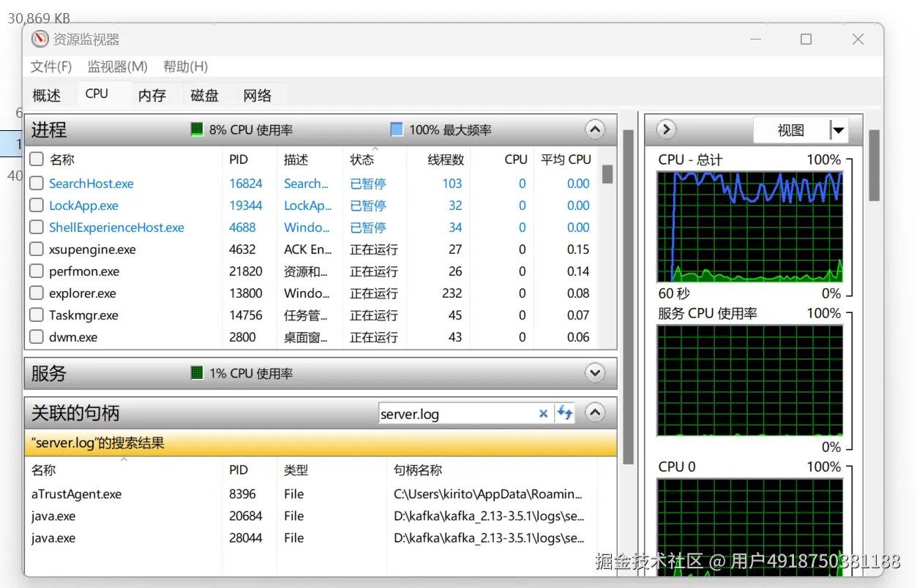
Task: Sort processes by the 线程数 column header
Action: coord(446,159)
